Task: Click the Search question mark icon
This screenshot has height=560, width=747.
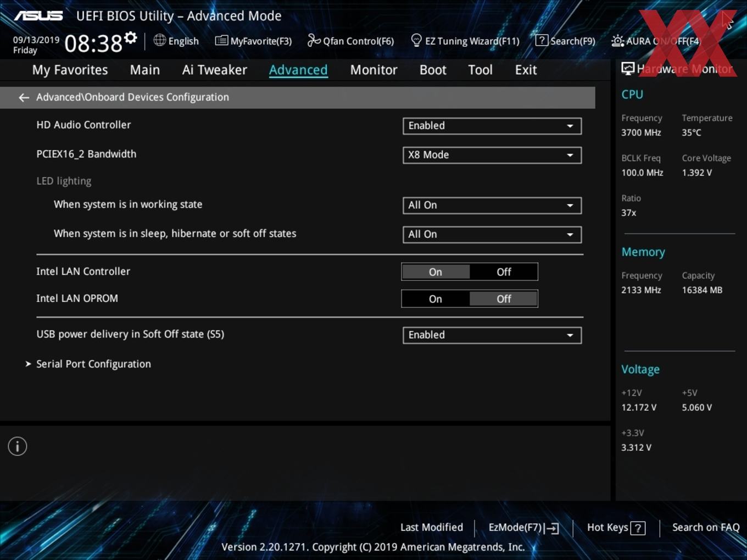Action: 542,40
